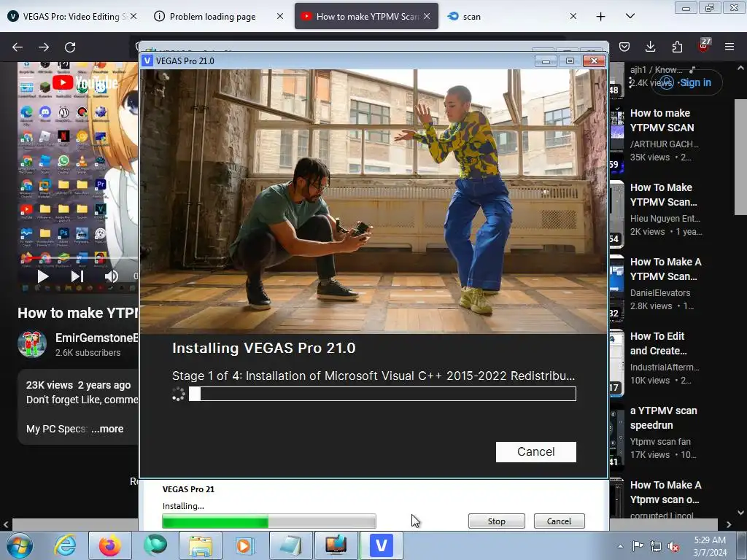Click the taskbar clock showing 5:29 AM
Screen dimensions: 747x560
710,546
